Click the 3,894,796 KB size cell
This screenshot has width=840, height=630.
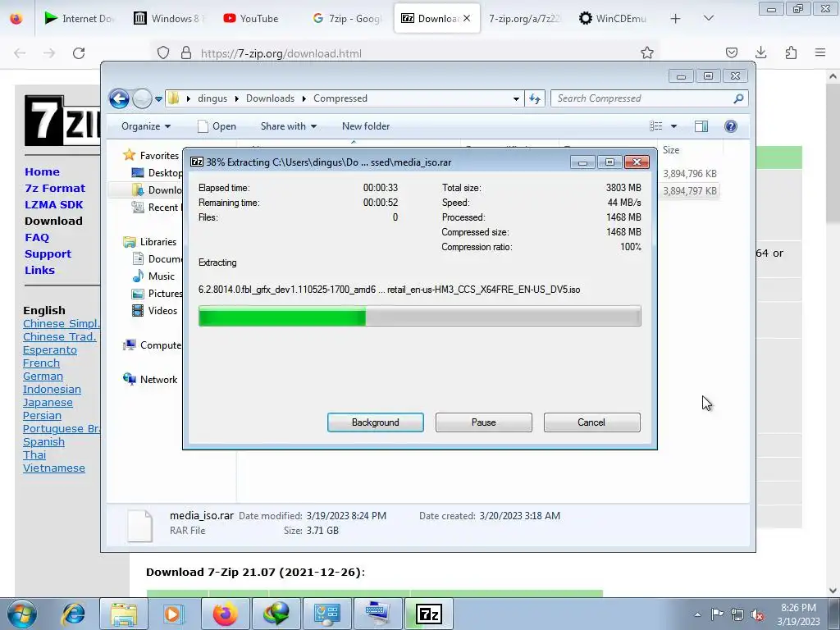(689, 174)
